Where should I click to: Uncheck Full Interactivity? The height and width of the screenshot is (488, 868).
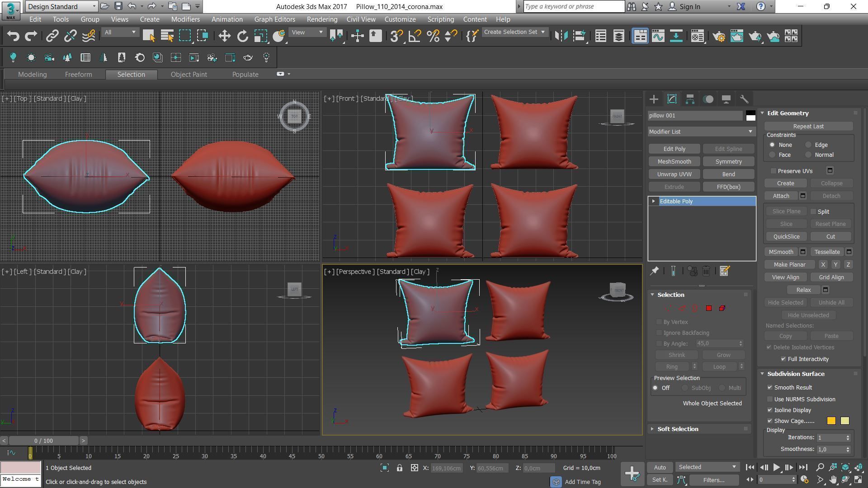coord(783,359)
